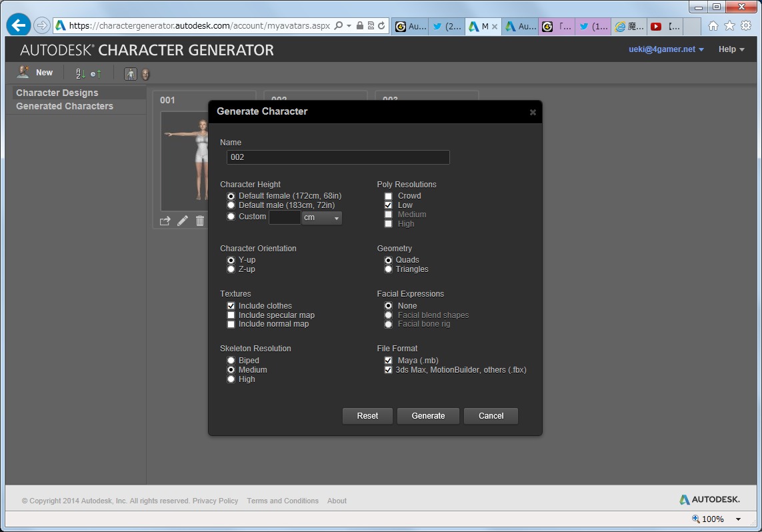Select Default male height option
The height and width of the screenshot is (532, 762).
tap(231, 205)
